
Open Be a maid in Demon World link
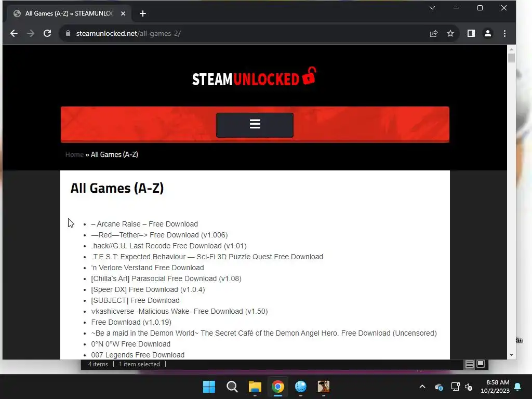pos(264,333)
